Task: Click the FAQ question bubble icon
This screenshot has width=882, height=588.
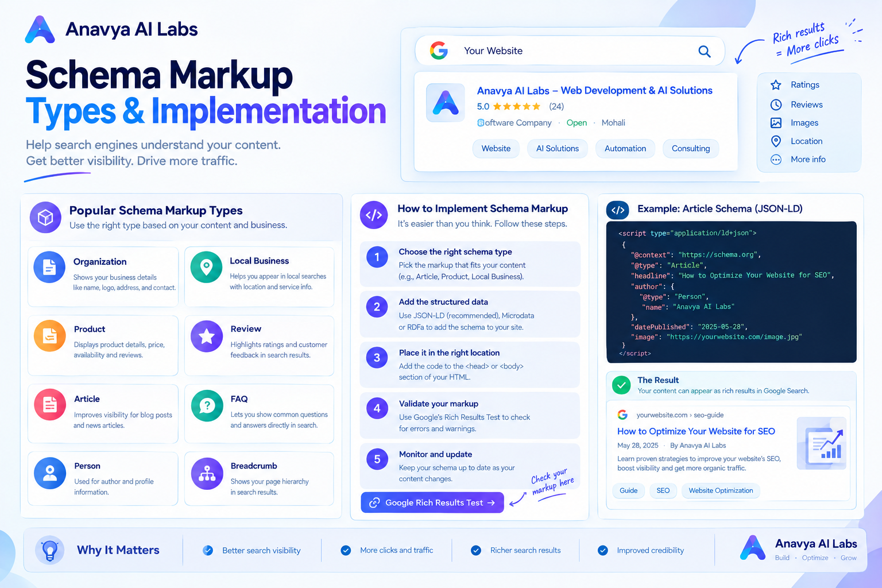Action: [207, 405]
